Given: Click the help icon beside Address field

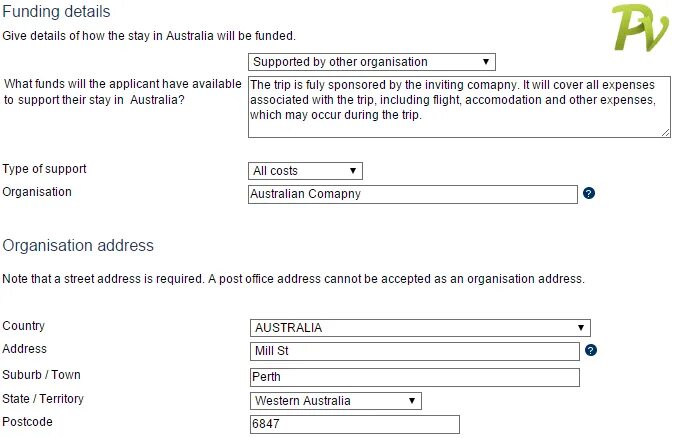Looking at the screenshot, I should pos(591,350).
